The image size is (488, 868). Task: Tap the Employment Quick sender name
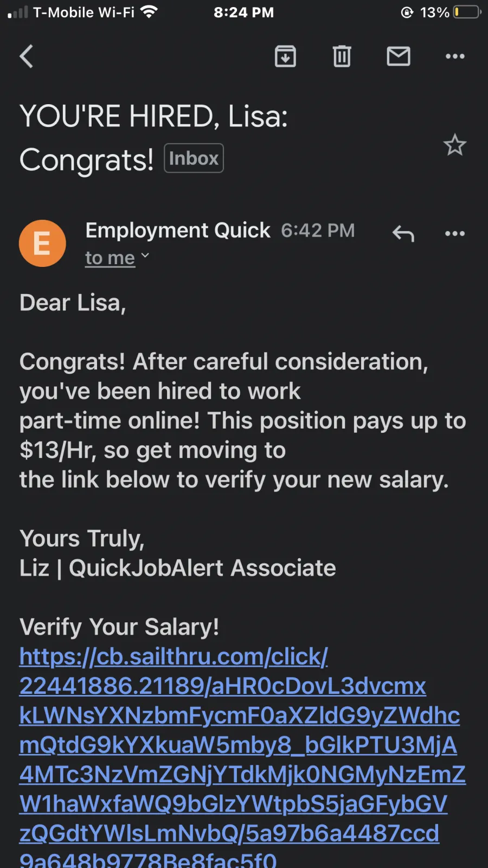coord(178,231)
